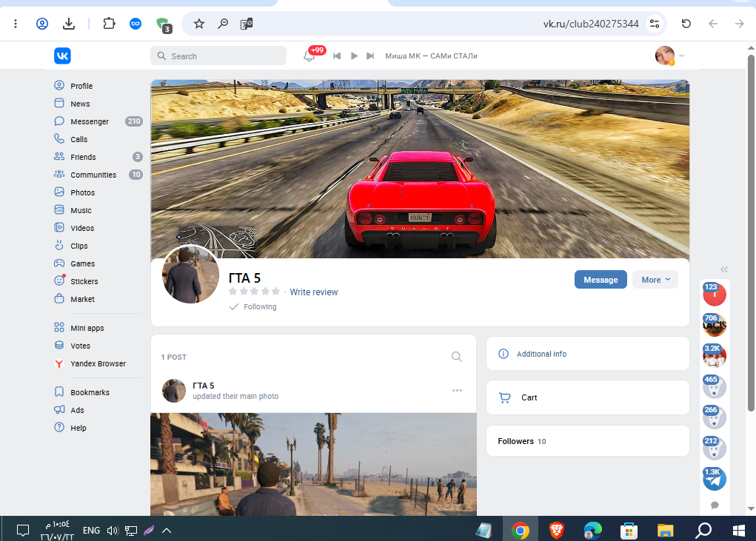Click the Write review link
The width and height of the screenshot is (756, 541).
pyautogui.click(x=313, y=292)
